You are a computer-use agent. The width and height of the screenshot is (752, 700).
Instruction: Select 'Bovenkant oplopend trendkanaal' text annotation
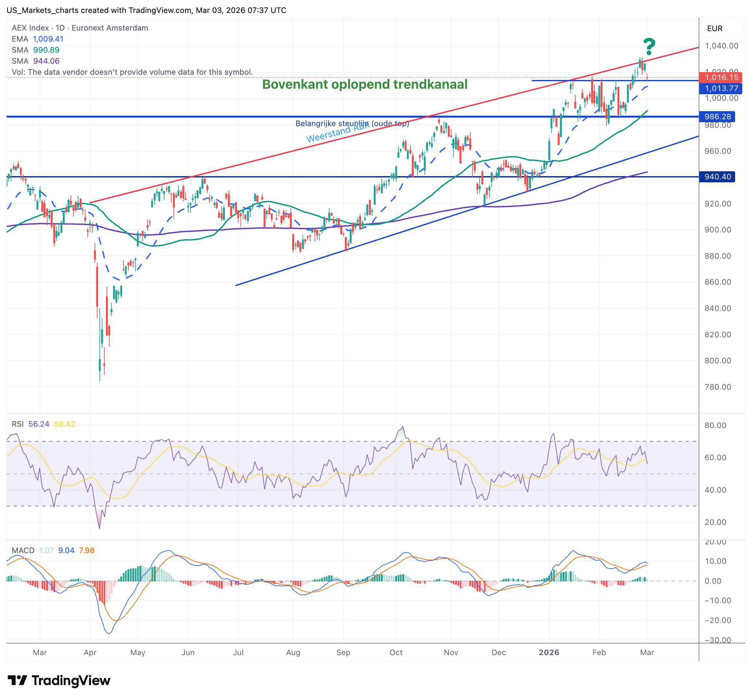click(365, 84)
